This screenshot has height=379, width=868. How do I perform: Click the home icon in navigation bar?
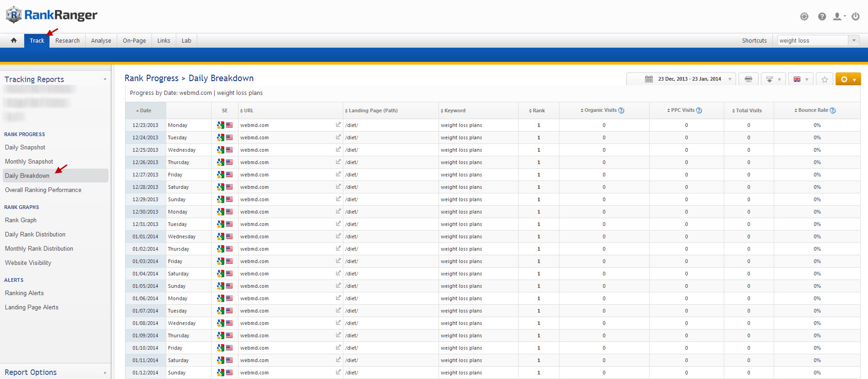[x=14, y=40]
